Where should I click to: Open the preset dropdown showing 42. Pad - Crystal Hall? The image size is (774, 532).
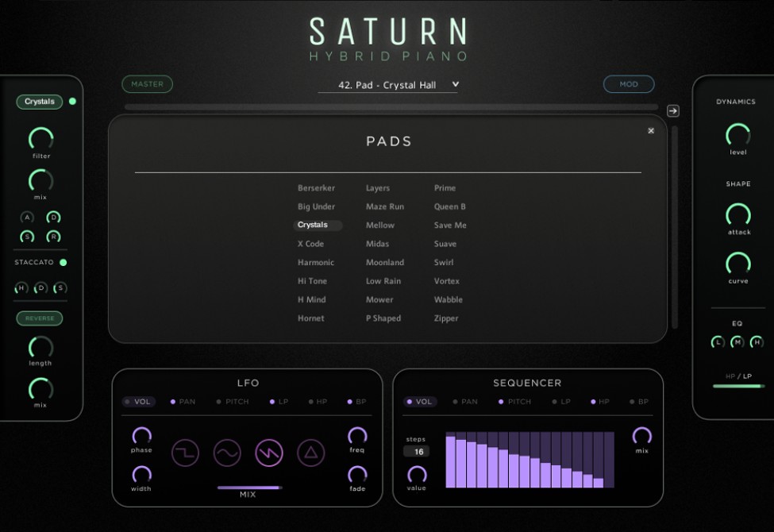(x=387, y=84)
